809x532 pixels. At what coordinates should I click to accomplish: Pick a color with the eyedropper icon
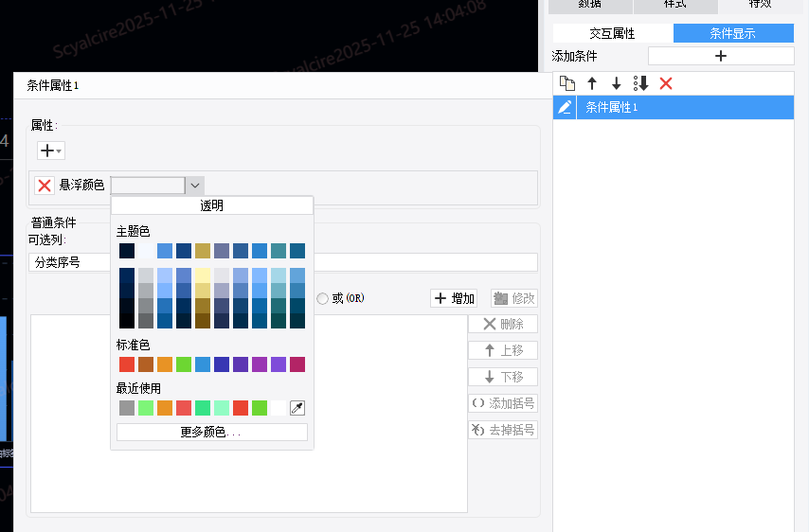297,408
